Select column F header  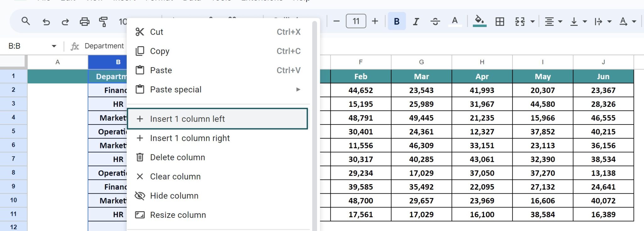tap(361, 62)
